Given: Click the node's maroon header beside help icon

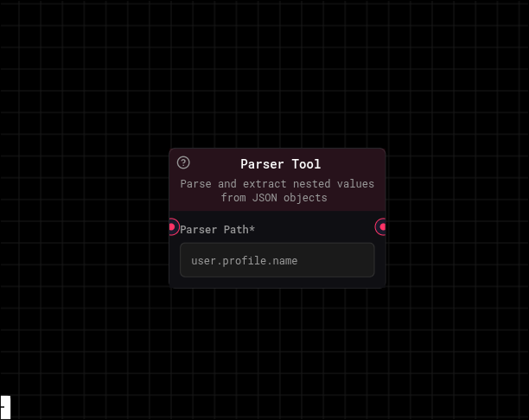Looking at the screenshot, I should click(x=212, y=163).
